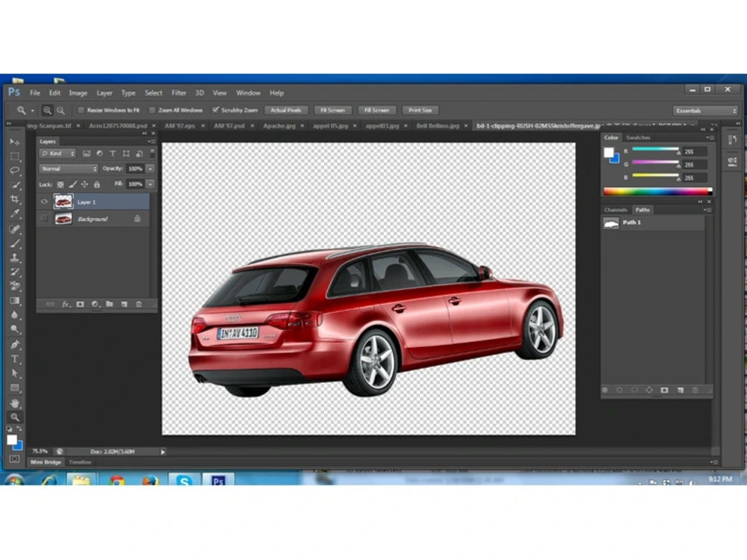Viewport: 747px width, 560px height.
Task: Click the Zoom Out magnifier in options bar
Action: tap(61, 111)
